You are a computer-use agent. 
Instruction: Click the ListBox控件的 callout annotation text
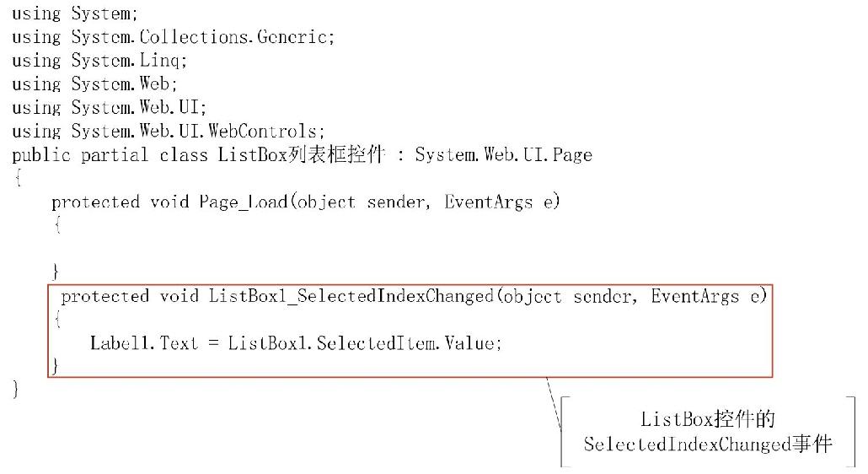[708, 419]
